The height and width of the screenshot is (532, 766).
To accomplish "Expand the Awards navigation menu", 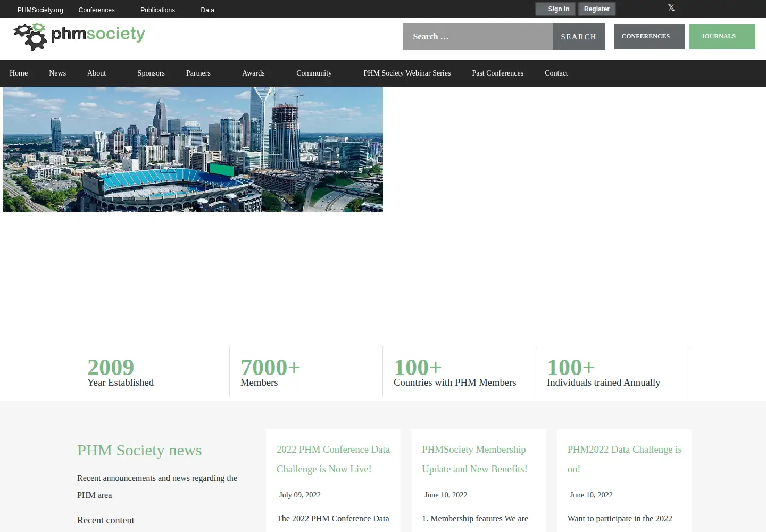I will coord(253,73).
